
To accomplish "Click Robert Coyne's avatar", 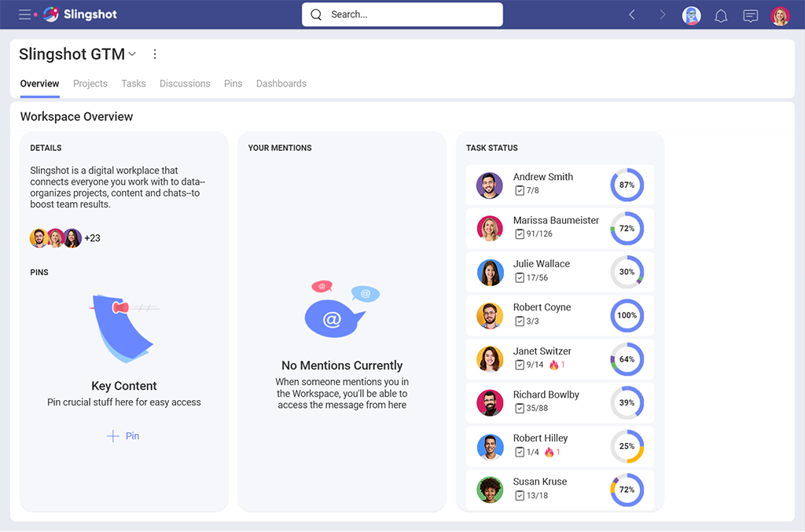I will [489, 315].
